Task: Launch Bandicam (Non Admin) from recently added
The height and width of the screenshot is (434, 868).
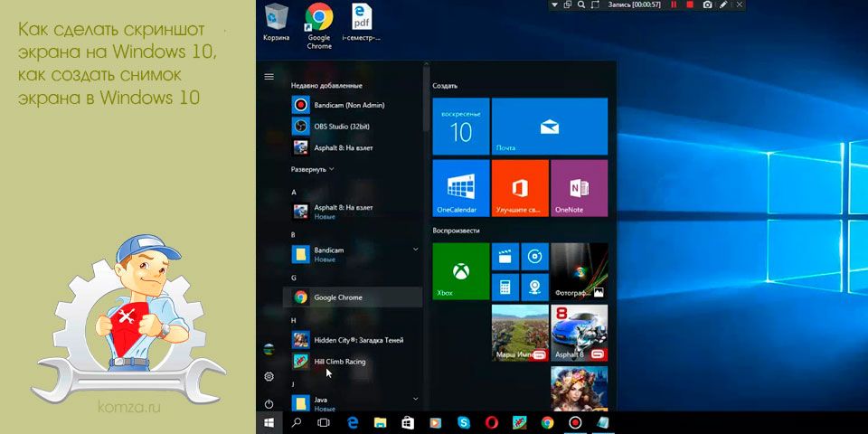Action: point(352,105)
